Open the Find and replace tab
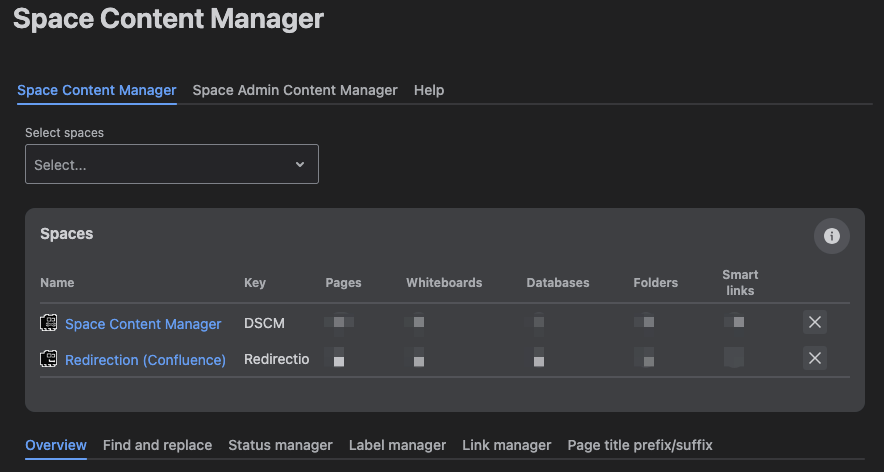Image resolution: width=884 pixels, height=472 pixels. coord(157,445)
